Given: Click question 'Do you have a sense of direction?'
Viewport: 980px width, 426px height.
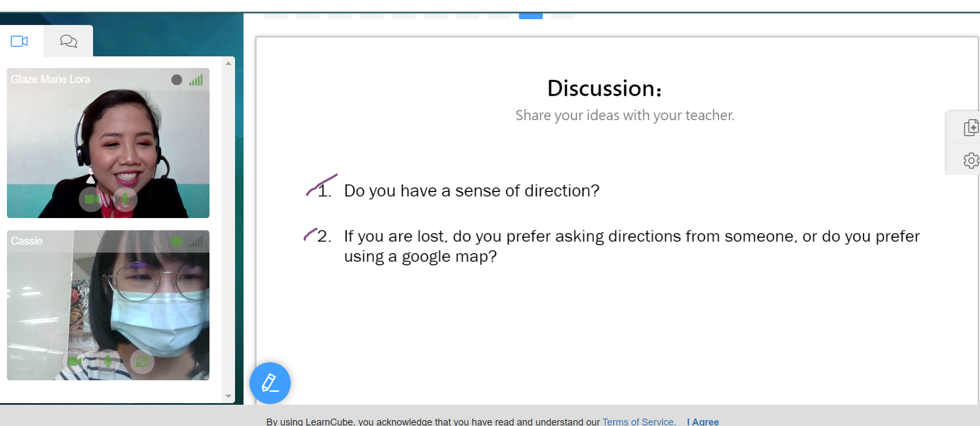Looking at the screenshot, I should 472,190.
